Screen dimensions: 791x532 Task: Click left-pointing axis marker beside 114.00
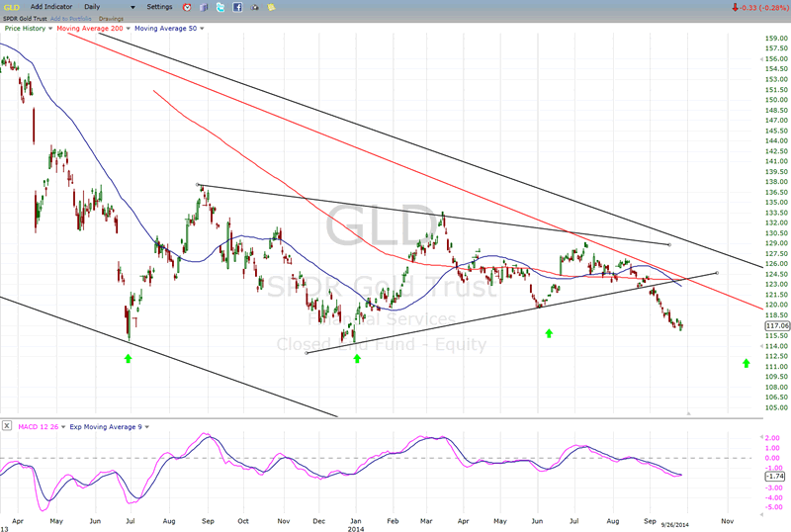click(x=761, y=346)
